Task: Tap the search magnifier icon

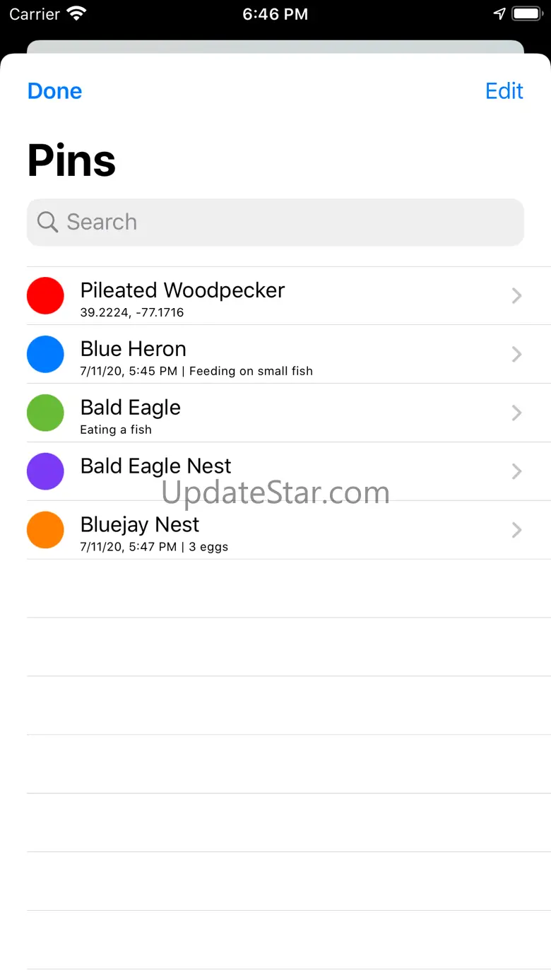Action: tap(47, 222)
